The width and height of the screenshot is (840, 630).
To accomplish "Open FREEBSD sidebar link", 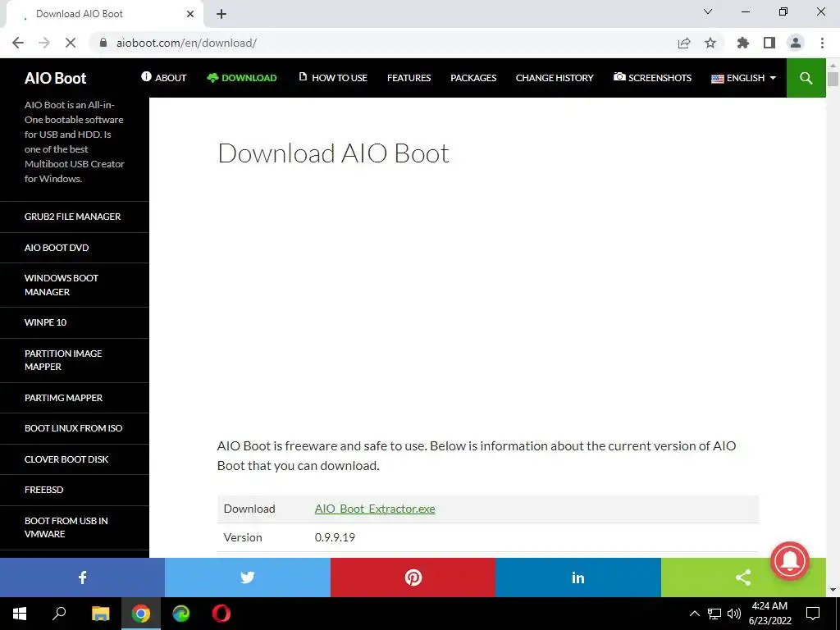I will (x=44, y=490).
